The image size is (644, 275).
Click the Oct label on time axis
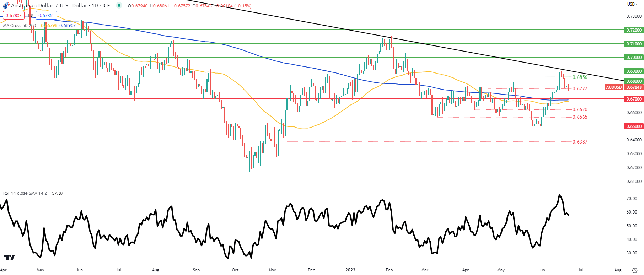coord(235,270)
